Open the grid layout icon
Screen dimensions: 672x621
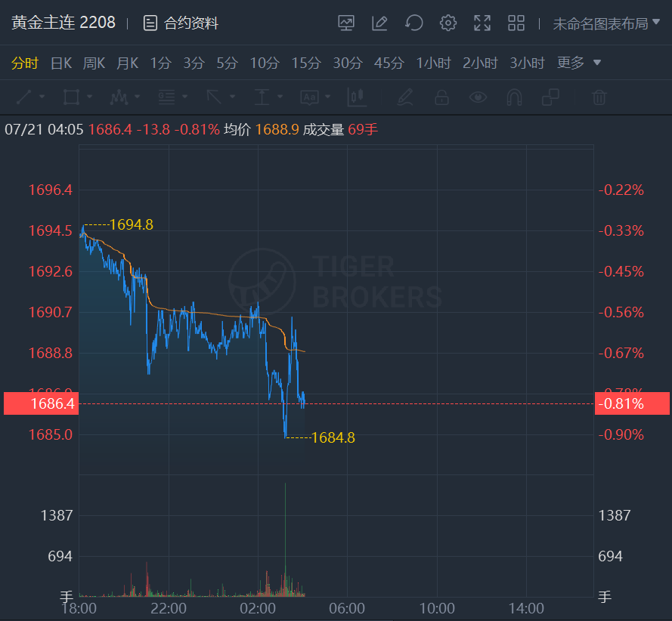pyautogui.click(x=516, y=23)
